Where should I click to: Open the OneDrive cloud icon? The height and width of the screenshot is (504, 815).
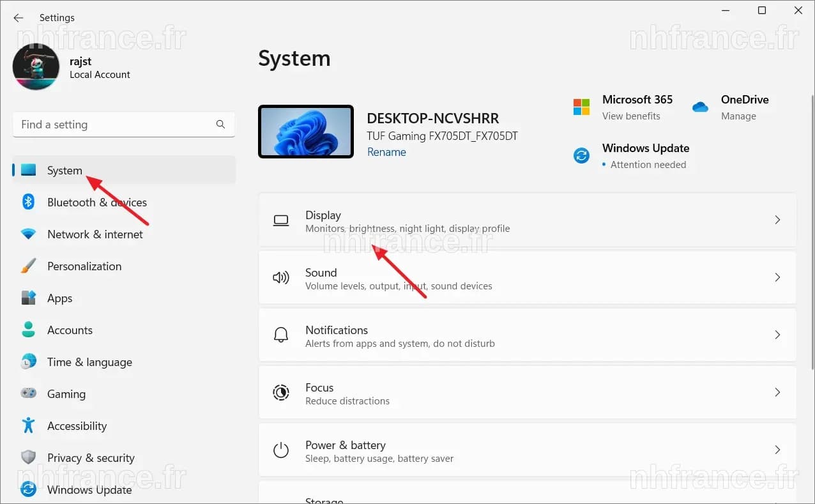click(700, 107)
